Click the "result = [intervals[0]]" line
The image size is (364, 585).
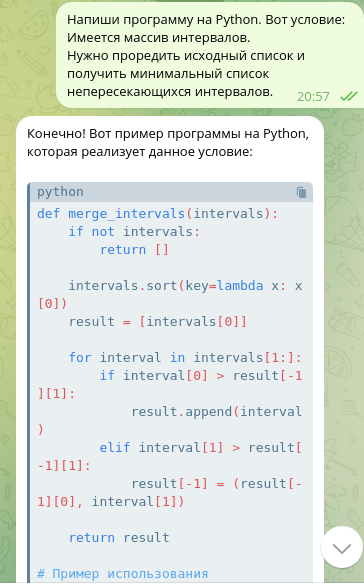pyautogui.click(x=158, y=322)
